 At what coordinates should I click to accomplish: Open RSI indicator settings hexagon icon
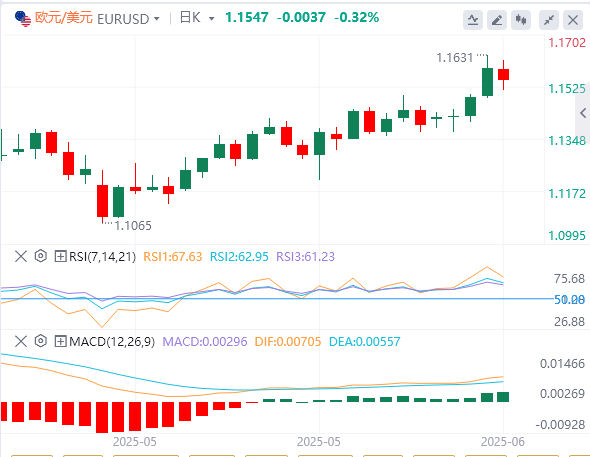(41, 256)
